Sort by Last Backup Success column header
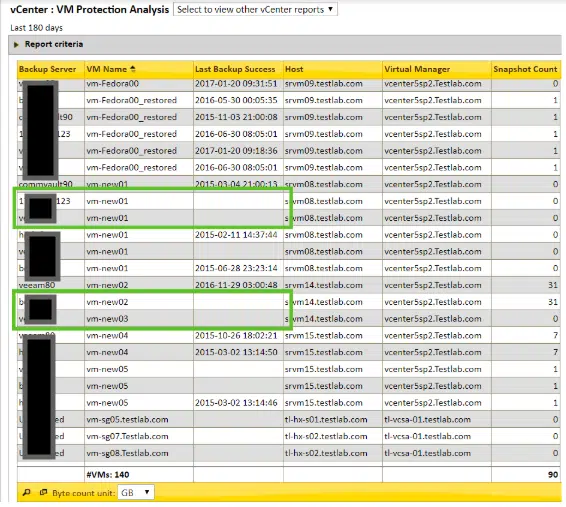The image size is (566, 507). pos(235,69)
